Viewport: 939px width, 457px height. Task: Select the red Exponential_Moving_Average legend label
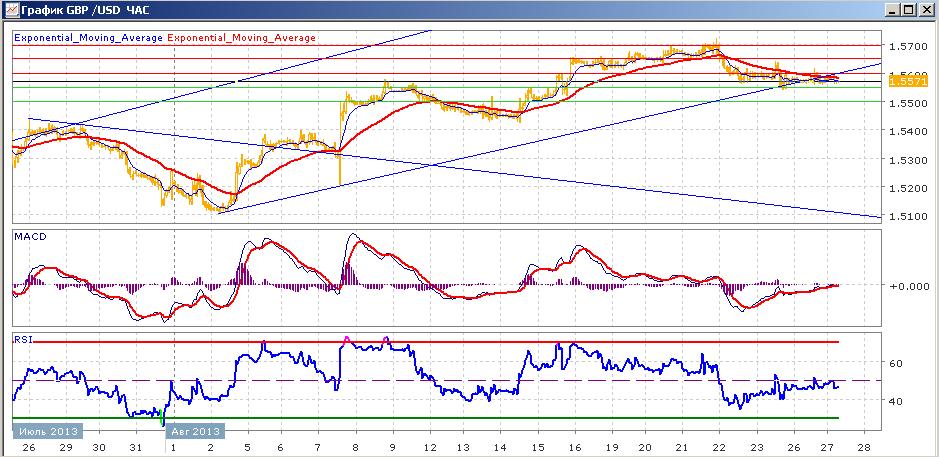(x=241, y=38)
